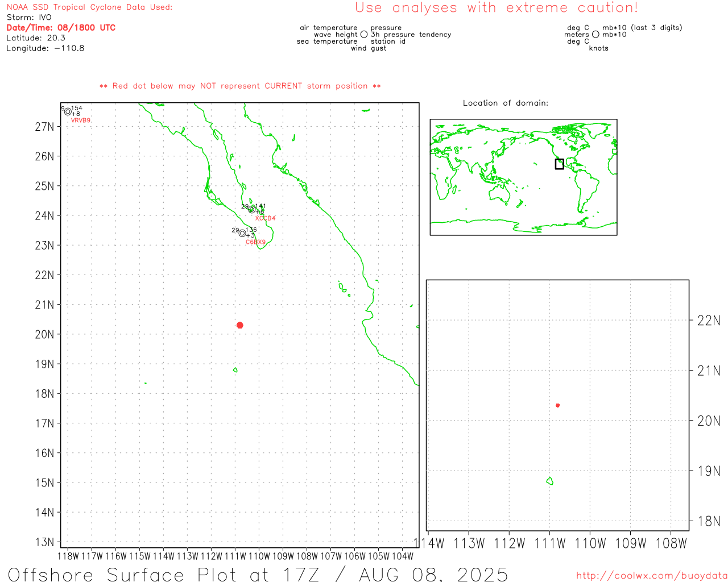Open the world map thumbnail under 'Location of domain'
This screenshot has height=582, width=728.
point(523,177)
